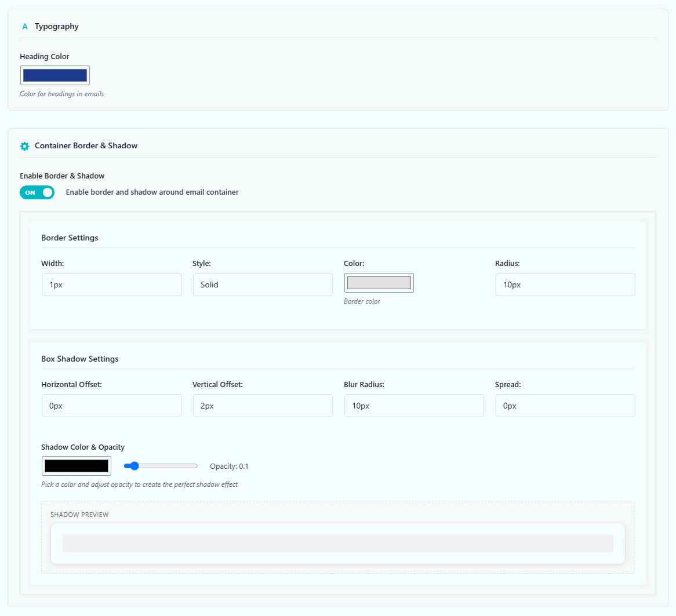Click the 'Border color' hint text
Screen dimensions: 676x616
362,301
